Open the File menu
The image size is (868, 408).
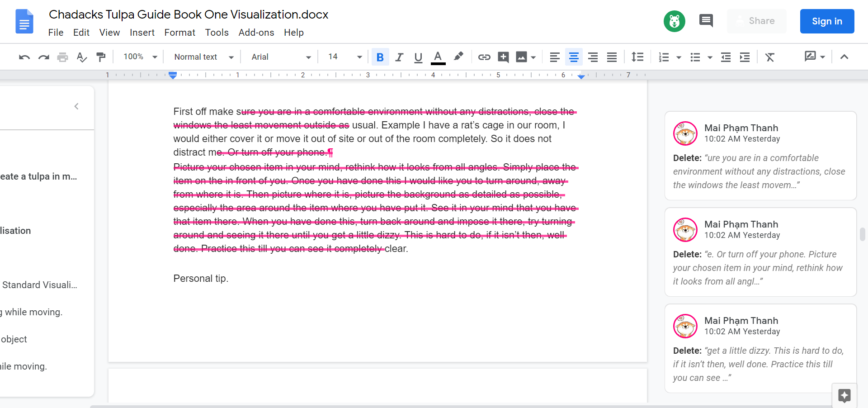tap(56, 33)
